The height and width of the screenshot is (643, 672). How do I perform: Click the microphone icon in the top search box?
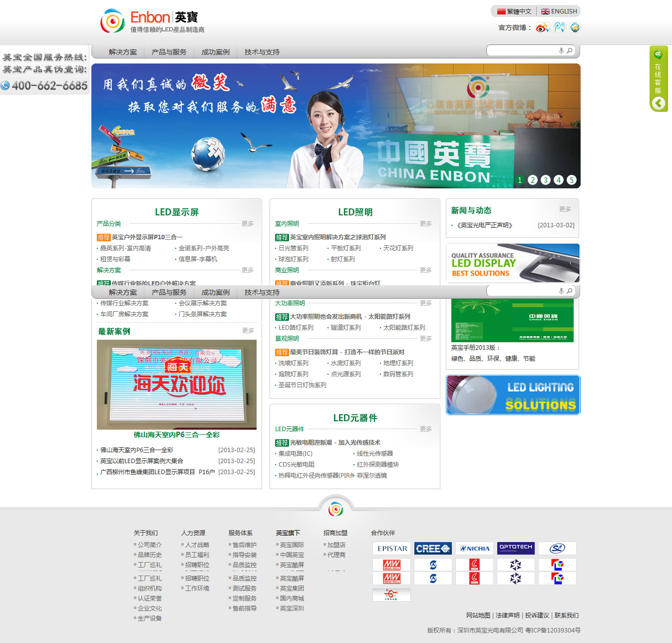[561, 50]
